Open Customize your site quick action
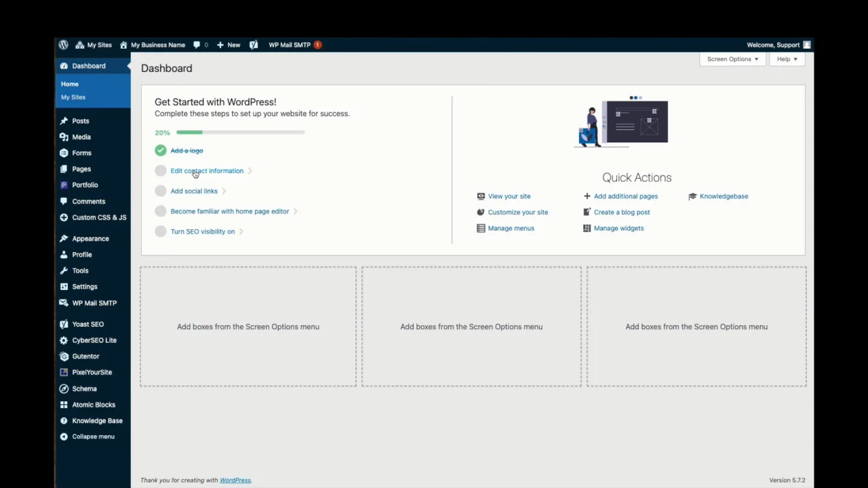Image resolution: width=868 pixels, height=488 pixels. (518, 212)
